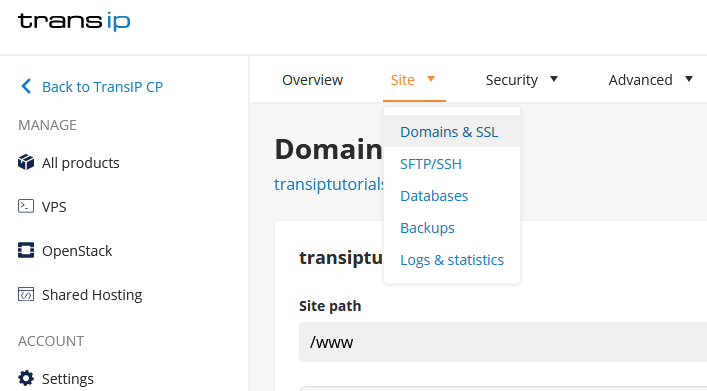Click the OpenStack icon
Viewport: 707px width, 391px height.
coord(26,250)
